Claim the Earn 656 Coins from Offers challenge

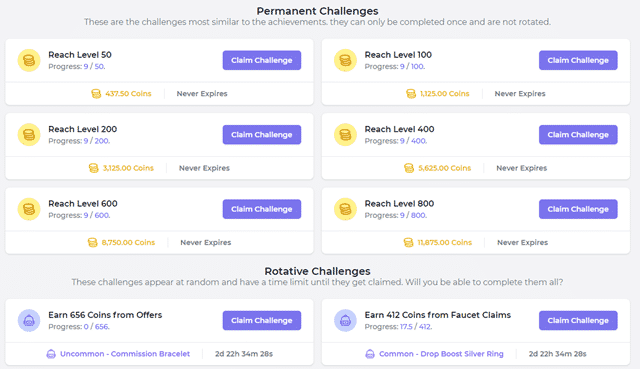tap(262, 320)
